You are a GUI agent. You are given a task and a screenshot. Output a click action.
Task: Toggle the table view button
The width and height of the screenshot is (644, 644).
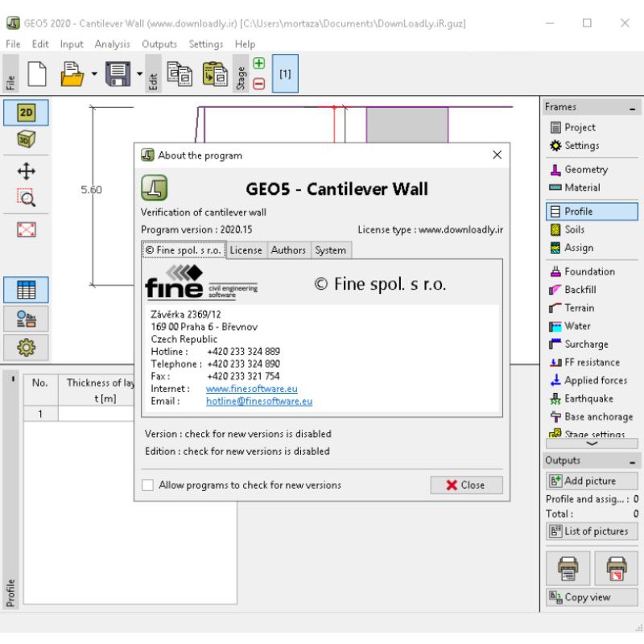(x=27, y=290)
